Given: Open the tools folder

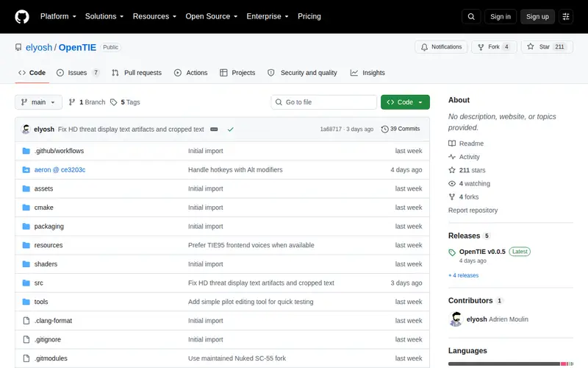Looking at the screenshot, I should (41, 302).
